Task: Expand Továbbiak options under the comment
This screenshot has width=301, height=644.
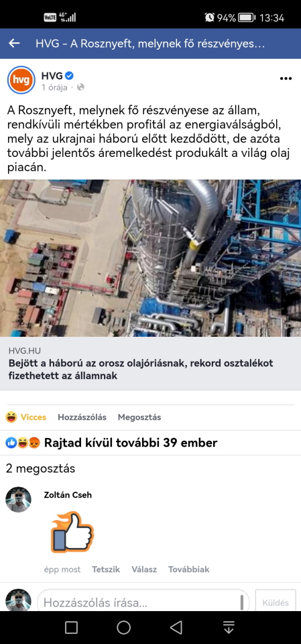Action: [189, 570]
